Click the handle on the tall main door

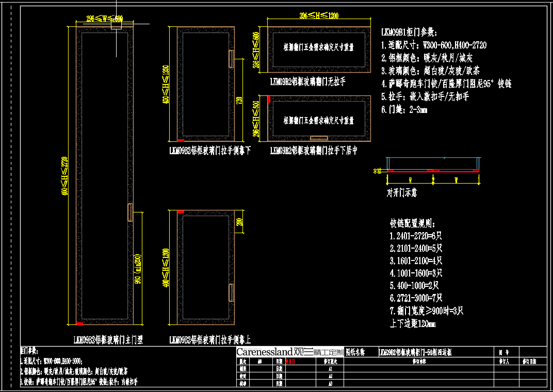tap(130, 213)
